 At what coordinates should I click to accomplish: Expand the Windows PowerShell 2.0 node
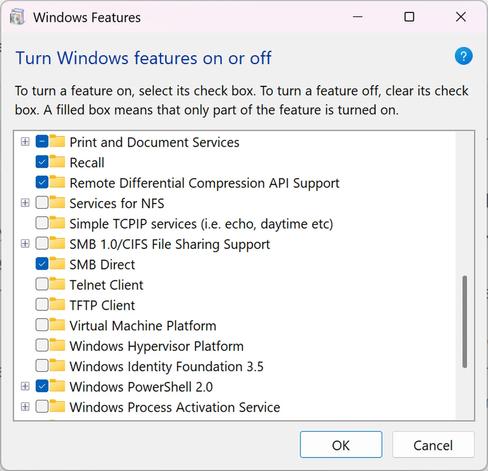tap(25, 386)
